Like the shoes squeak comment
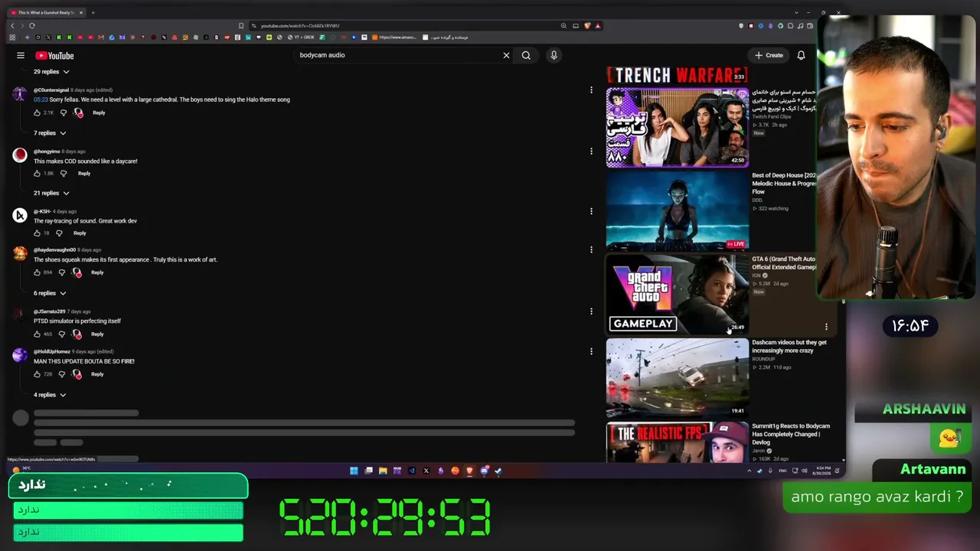 click(x=37, y=272)
